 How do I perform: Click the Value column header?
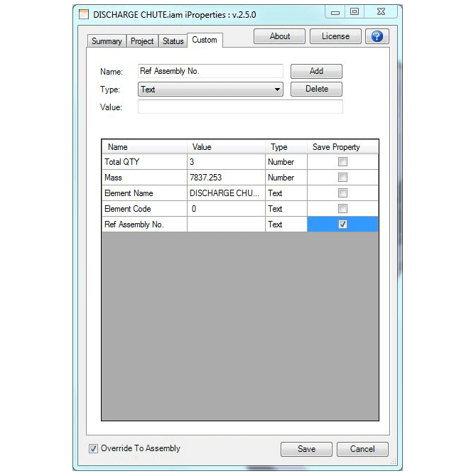pyautogui.click(x=226, y=147)
